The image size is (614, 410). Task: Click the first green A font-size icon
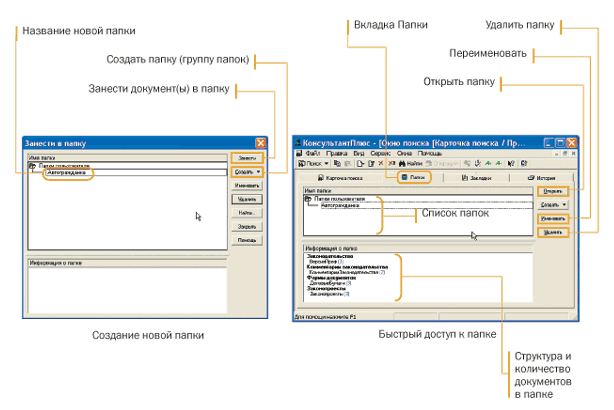488,163
